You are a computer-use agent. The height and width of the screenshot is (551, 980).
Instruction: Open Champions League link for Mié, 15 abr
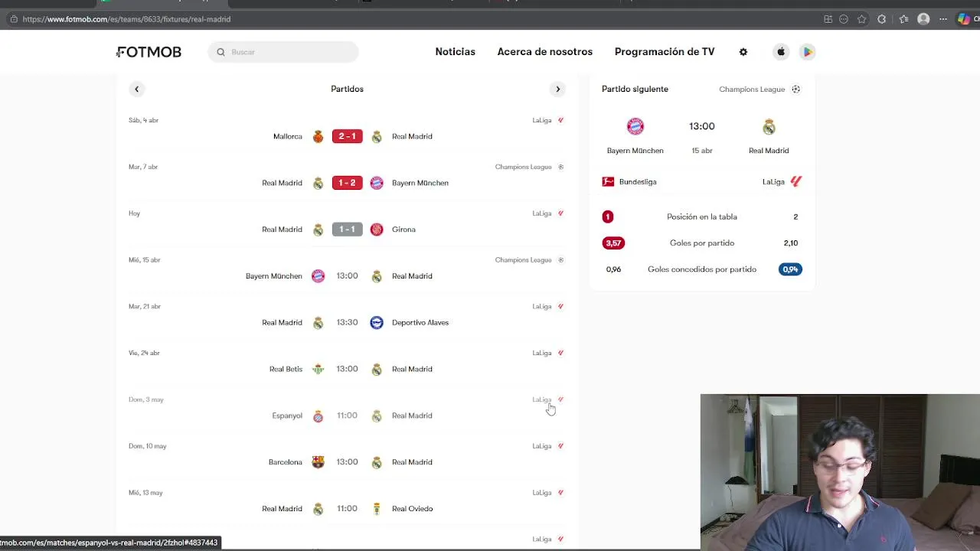(x=529, y=260)
